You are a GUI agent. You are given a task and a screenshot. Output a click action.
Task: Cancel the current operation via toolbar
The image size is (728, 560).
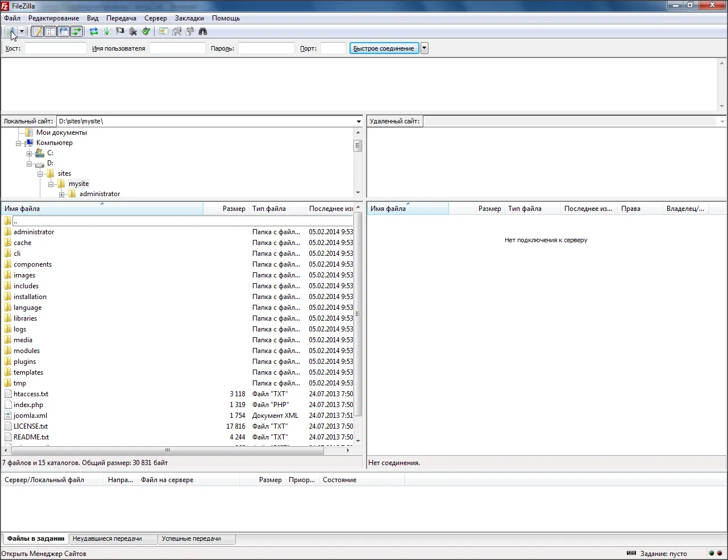click(120, 32)
